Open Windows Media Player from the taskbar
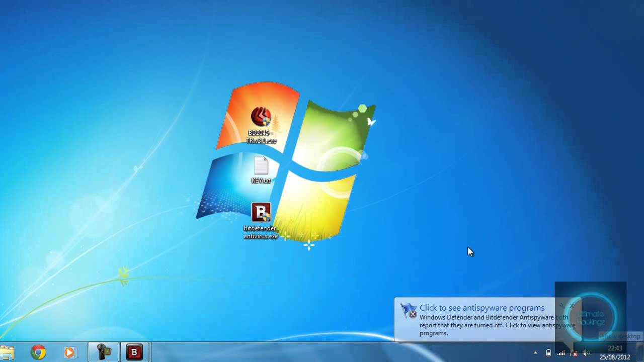 [69, 352]
